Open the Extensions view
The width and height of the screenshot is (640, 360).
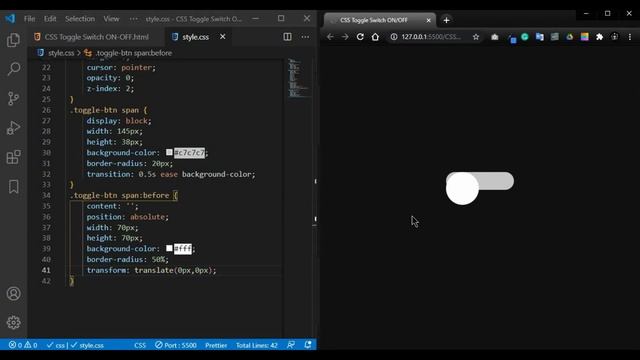click(13, 157)
